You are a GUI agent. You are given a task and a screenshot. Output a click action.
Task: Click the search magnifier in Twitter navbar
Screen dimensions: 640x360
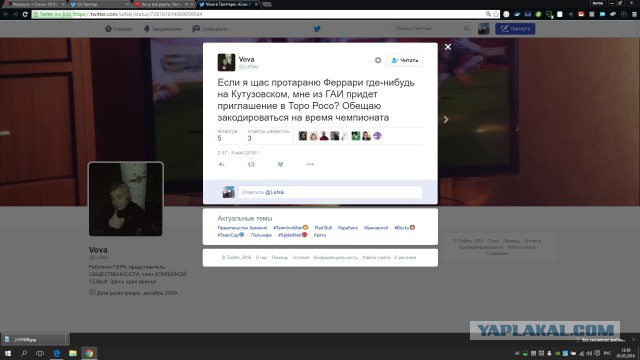point(466,29)
